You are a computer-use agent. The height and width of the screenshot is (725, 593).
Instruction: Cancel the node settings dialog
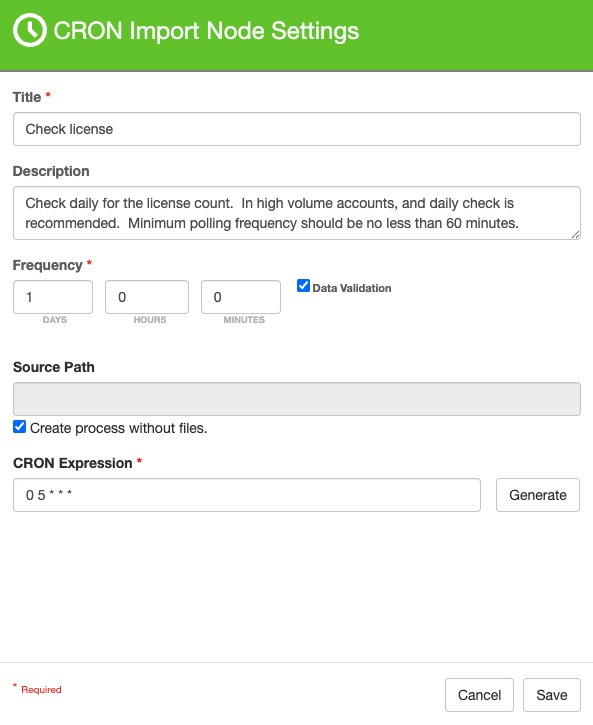coord(479,695)
